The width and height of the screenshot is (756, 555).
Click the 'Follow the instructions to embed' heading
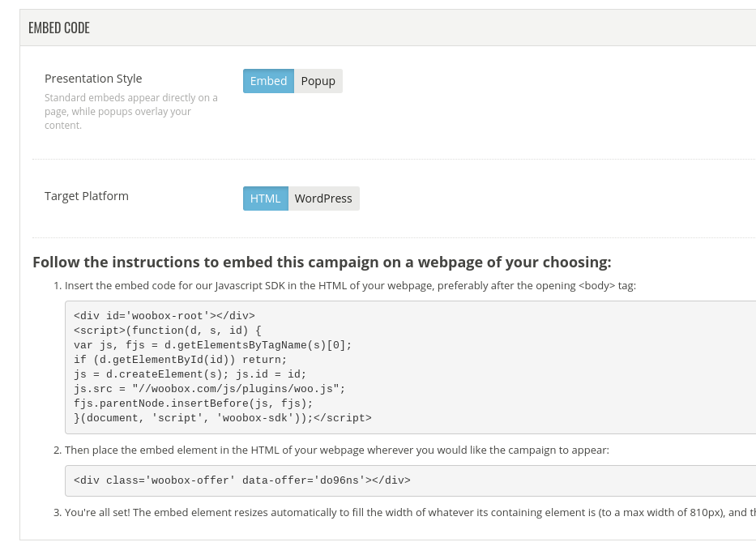point(322,263)
